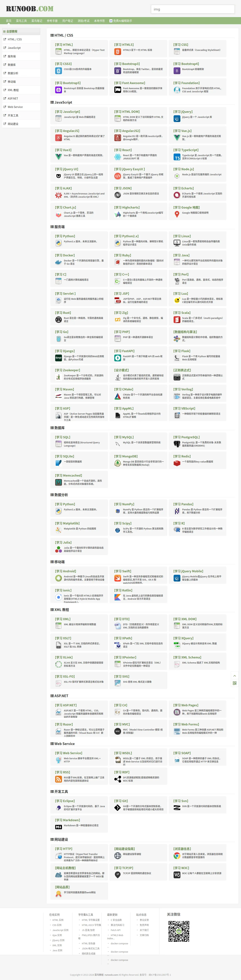
Task: Select Web Service in sidebar
Action: pyautogui.click(x=21, y=107)
